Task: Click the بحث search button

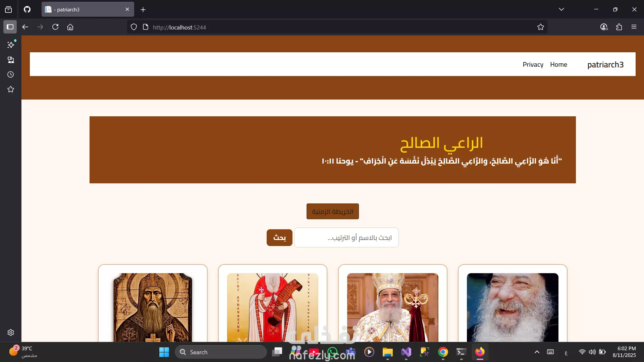Action: [279, 238]
